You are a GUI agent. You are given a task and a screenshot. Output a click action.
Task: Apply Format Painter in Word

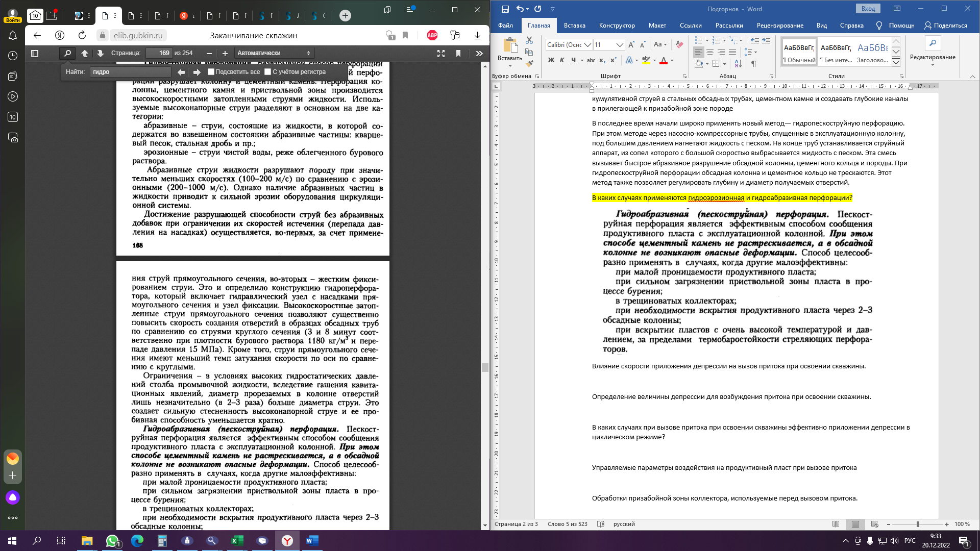[x=529, y=63]
